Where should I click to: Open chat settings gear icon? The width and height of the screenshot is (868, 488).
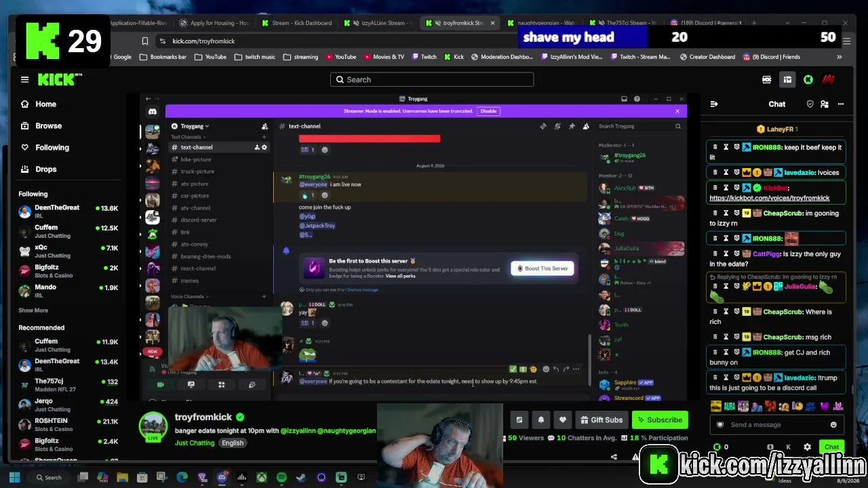(x=807, y=447)
